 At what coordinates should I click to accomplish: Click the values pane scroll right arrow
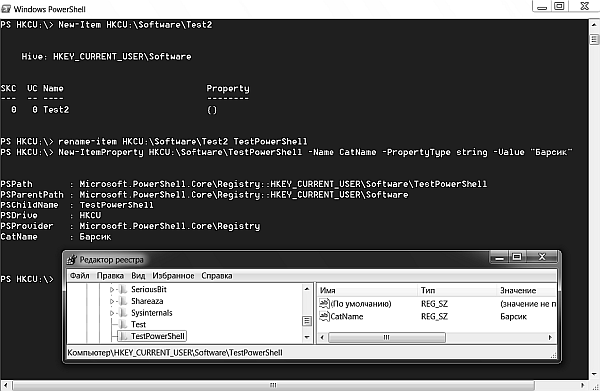(x=550, y=337)
